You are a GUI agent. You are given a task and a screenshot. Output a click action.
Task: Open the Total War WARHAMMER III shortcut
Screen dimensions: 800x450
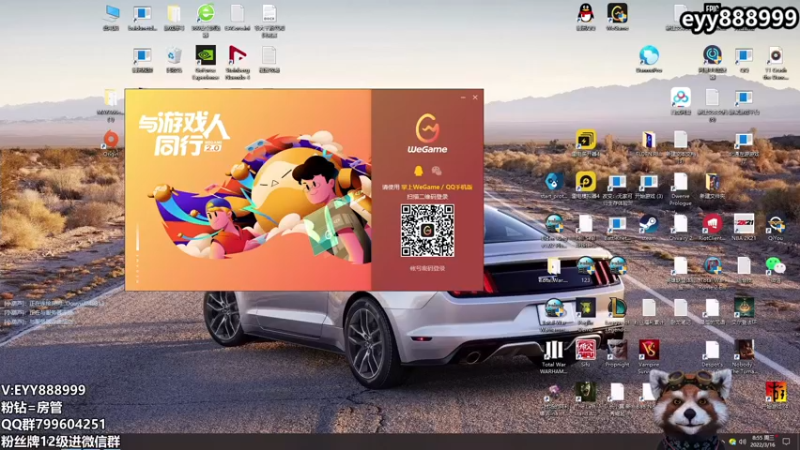click(554, 356)
